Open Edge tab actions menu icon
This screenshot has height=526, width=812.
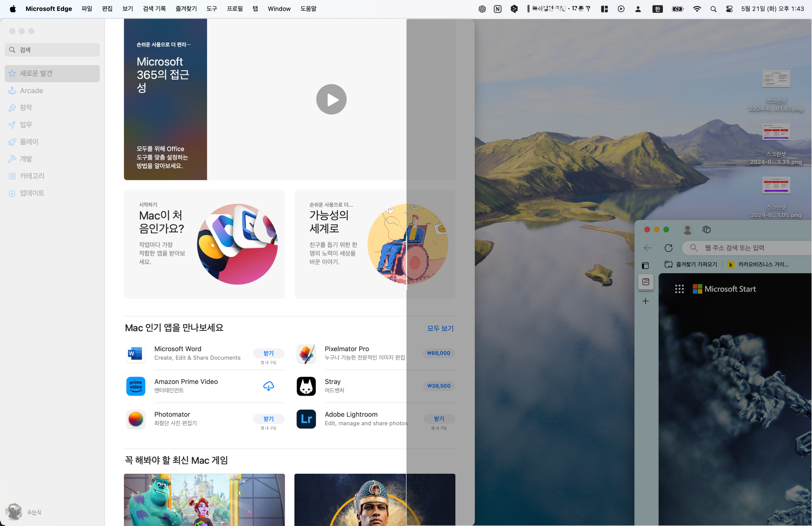click(645, 265)
